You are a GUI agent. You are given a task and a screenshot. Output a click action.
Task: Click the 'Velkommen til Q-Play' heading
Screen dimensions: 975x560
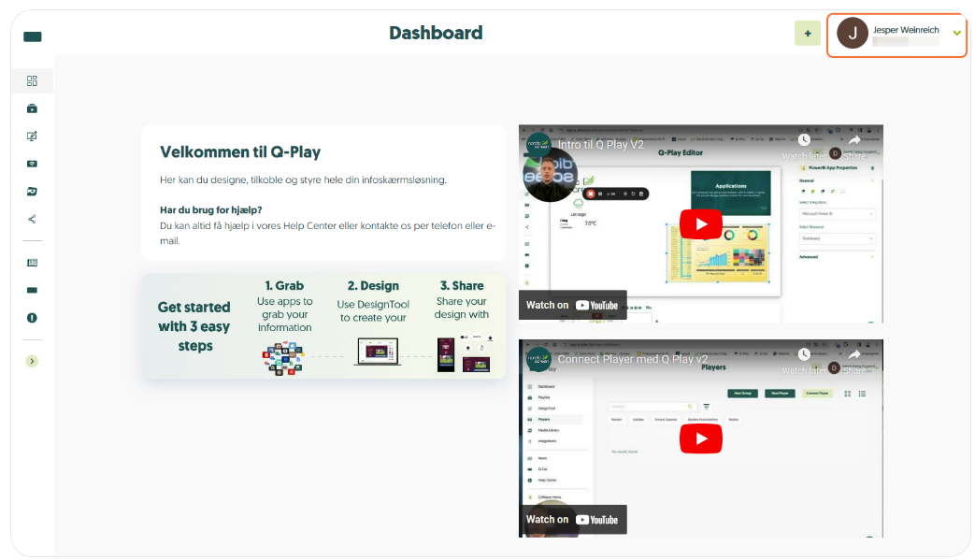point(240,152)
